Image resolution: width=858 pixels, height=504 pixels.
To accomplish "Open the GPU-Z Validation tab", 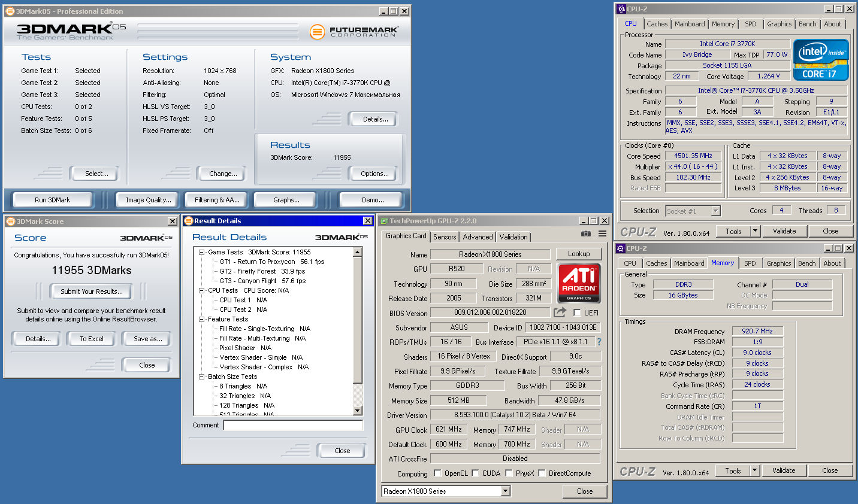I will 513,237.
